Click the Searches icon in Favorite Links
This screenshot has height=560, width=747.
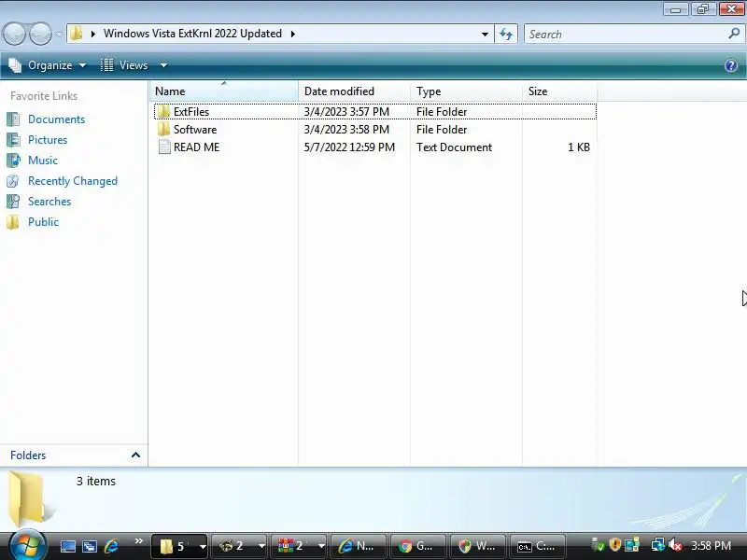click(13, 202)
